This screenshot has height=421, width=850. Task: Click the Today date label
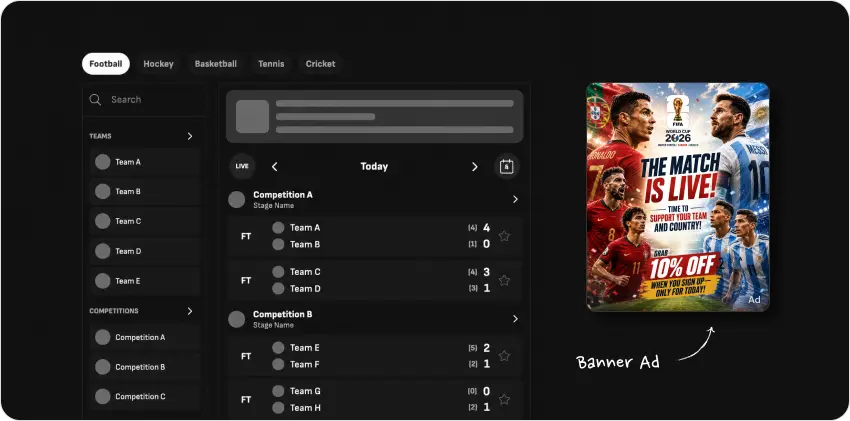(x=374, y=166)
